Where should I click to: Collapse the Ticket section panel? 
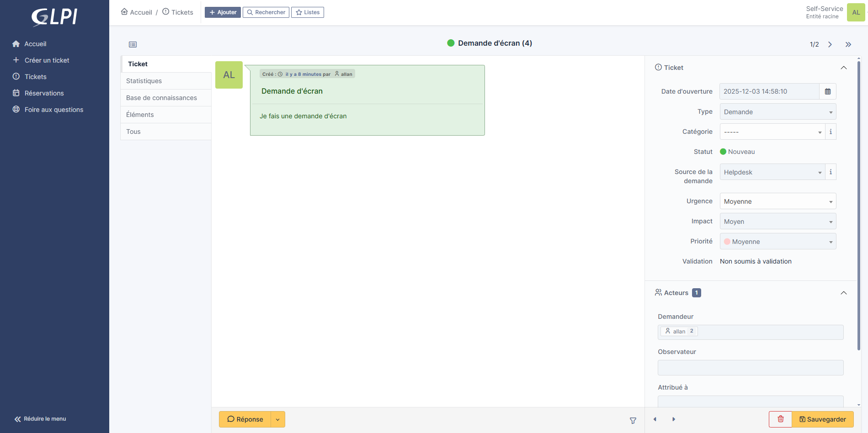point(843,68)
